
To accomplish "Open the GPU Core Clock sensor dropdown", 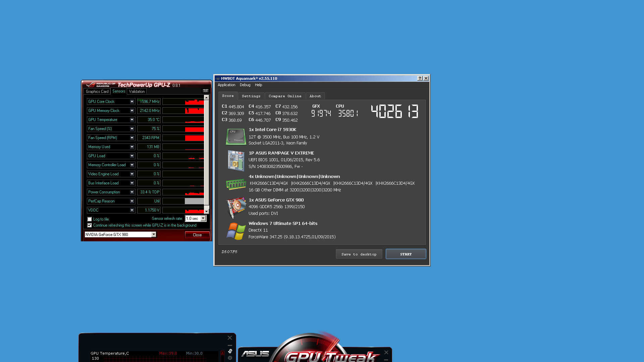I will (x=132, y=102).
